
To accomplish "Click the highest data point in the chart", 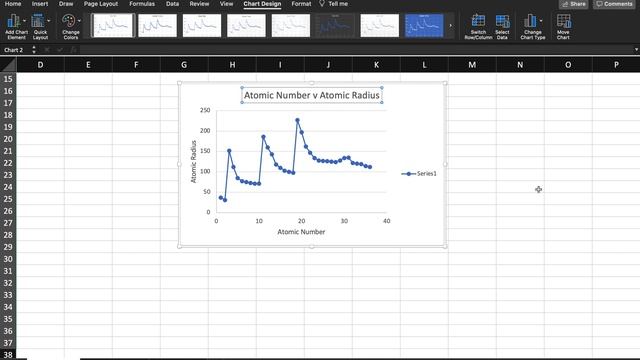I will point(297,120).
